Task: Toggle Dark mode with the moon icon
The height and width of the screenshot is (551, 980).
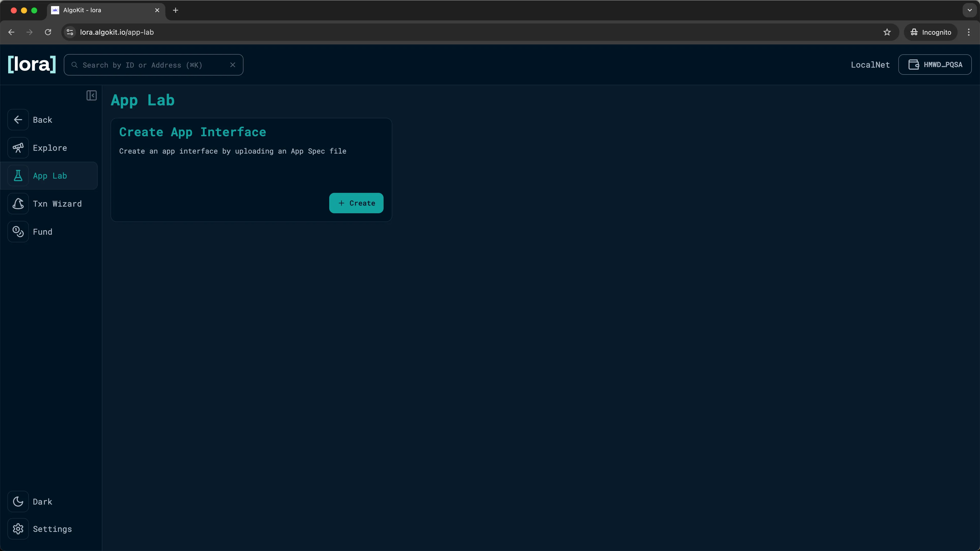Action: (x=18, y=501)
